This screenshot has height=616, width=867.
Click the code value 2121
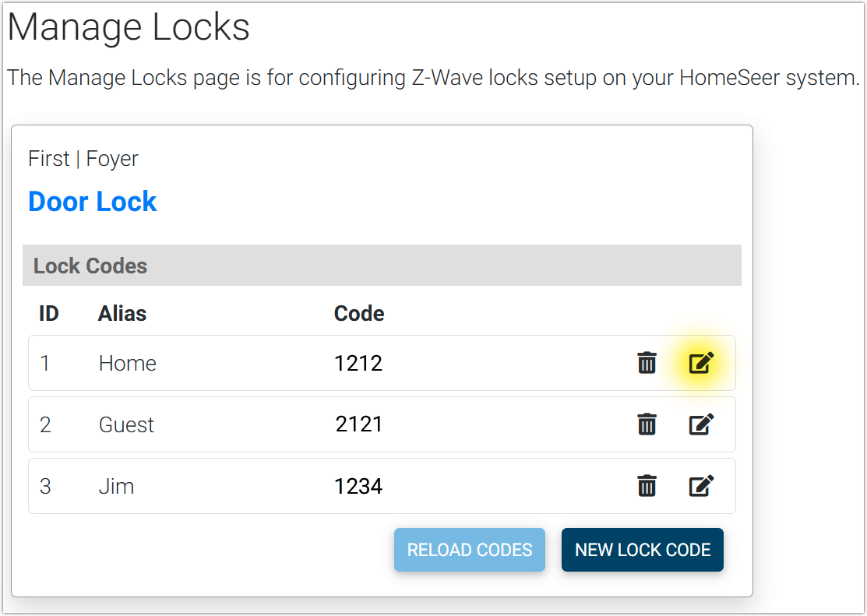coord(359,424)
